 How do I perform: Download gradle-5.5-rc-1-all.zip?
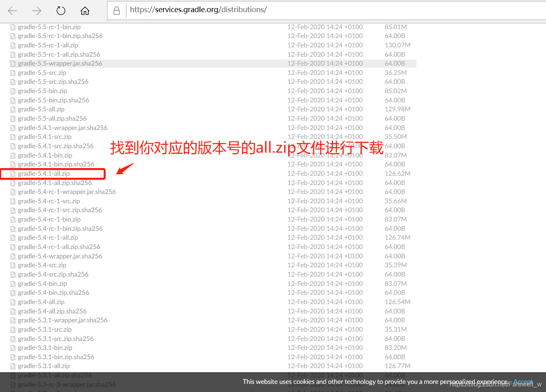coord(48,45)
